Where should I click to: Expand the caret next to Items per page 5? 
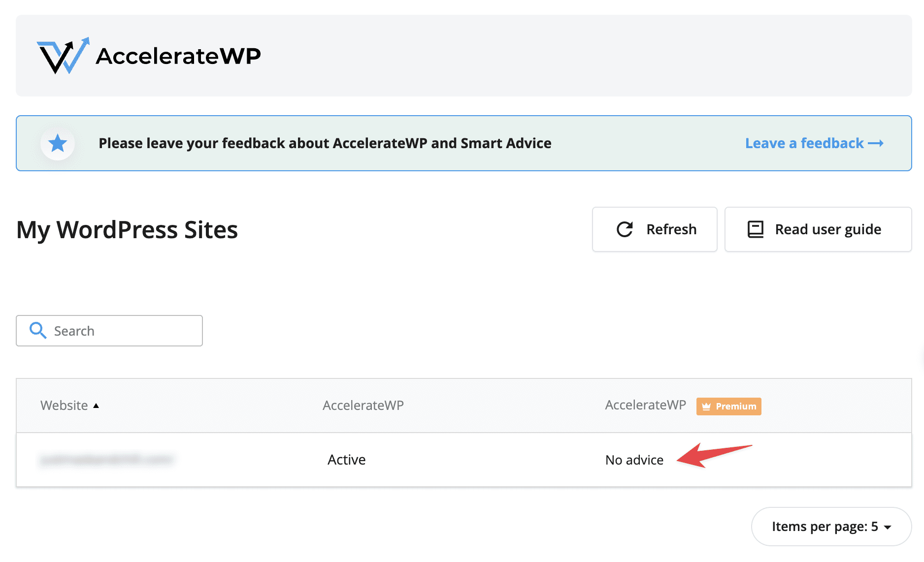(888, 527)
